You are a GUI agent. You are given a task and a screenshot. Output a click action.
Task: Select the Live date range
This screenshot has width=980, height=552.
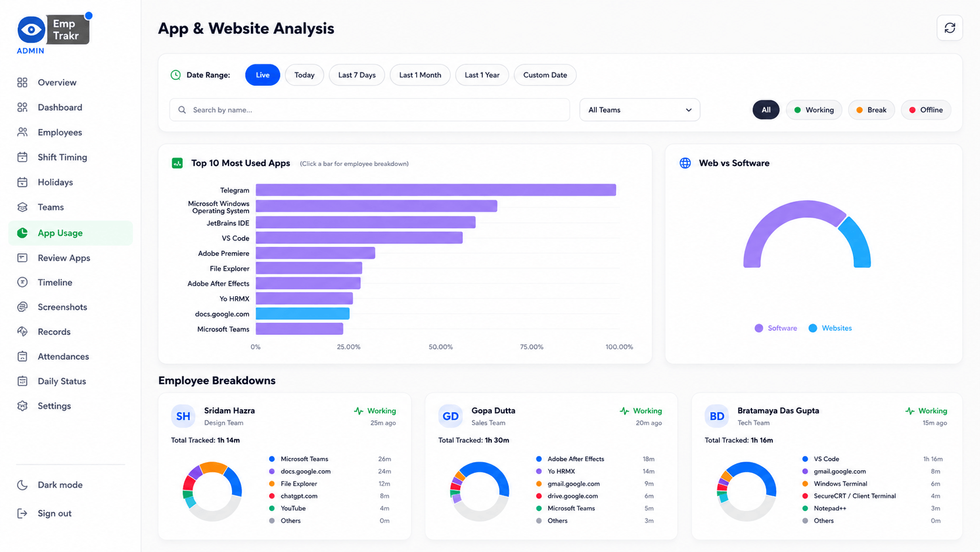point(262,75)
